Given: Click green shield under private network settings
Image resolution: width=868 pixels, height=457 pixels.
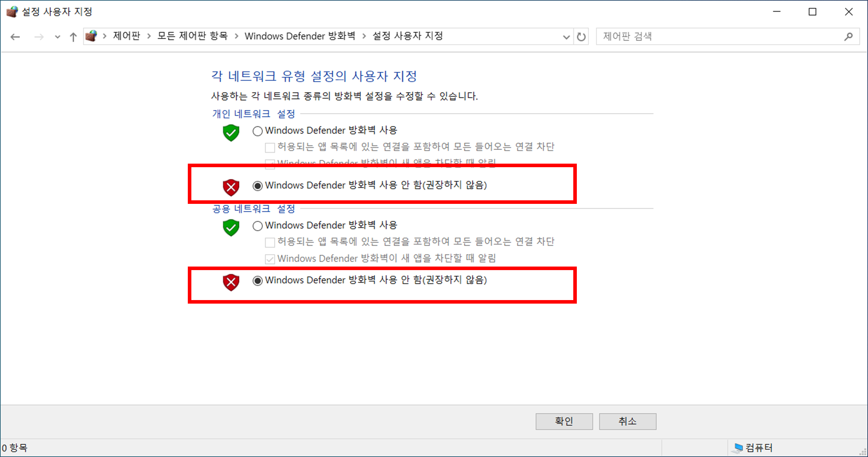Looking at the screenshot, I should 231,132.
